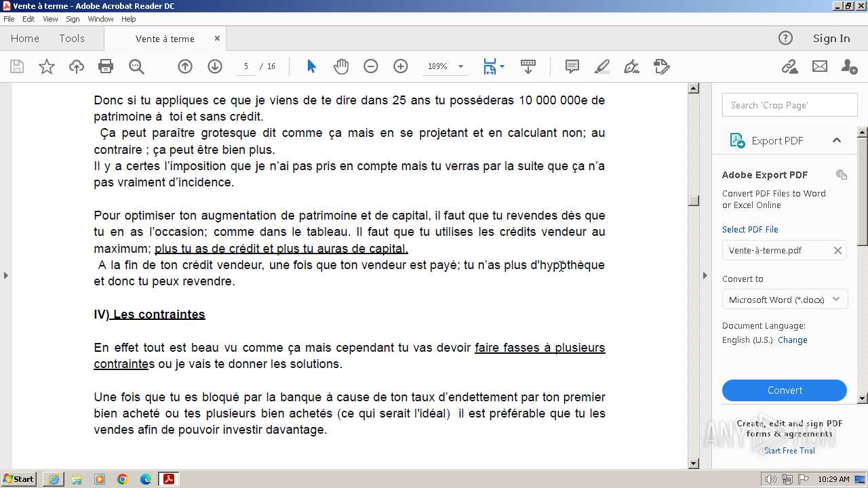Screen dimensions: 868x488
Task: Click the Adobe Export PDF copy icon
Action: pyautogui.click(x=842, y=175)
